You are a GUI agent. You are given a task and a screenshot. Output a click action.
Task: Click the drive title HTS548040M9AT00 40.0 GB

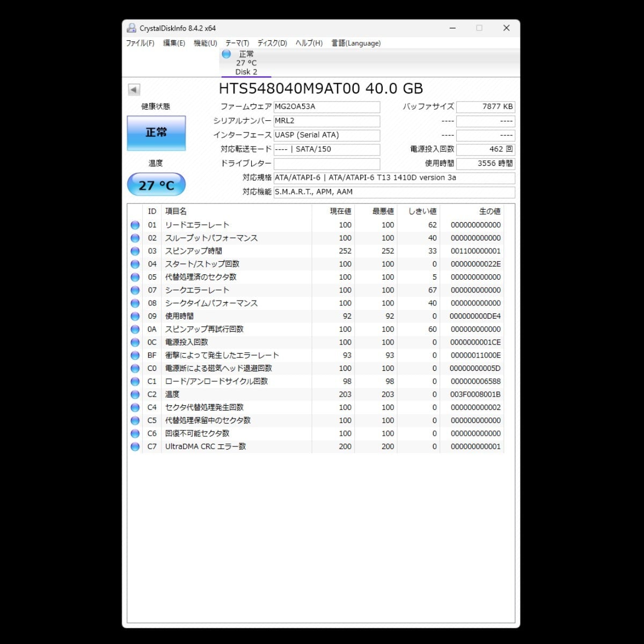tap(321, 89)
